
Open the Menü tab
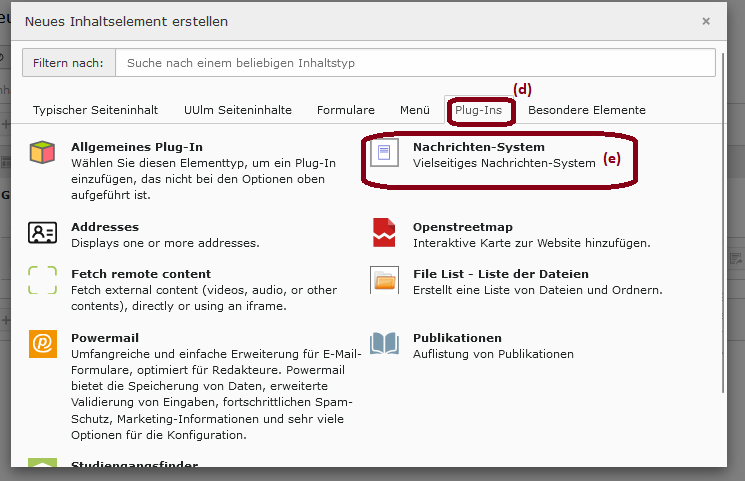(x=414, y=110)
